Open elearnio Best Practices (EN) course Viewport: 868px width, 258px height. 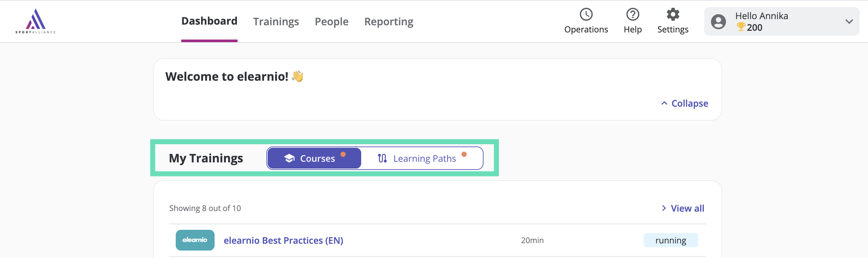pyautogui.click(x=284, y=240)
